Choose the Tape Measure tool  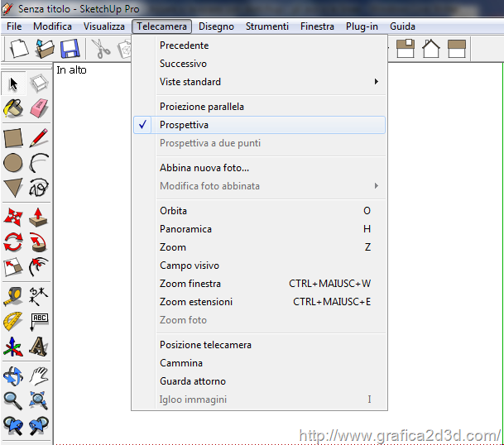coord(13,295)
